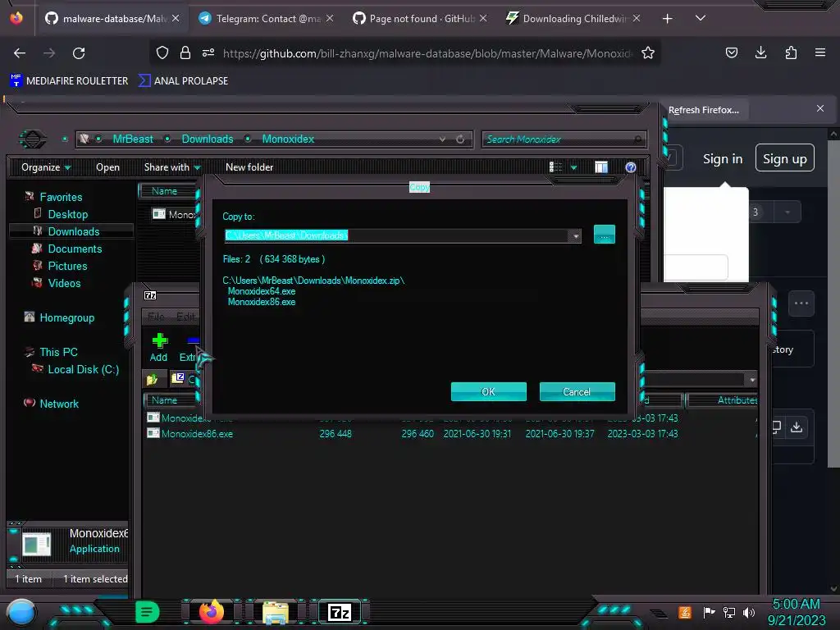Open Local Disk (C:)
The image size is (840, 630).
83,369
